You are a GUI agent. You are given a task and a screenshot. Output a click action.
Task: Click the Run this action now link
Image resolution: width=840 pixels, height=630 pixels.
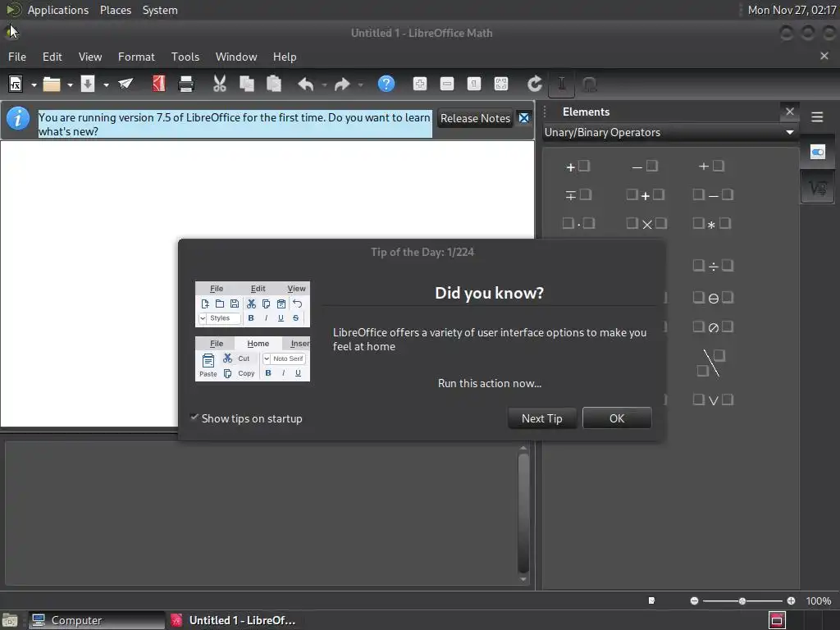(x=489, y=384)
